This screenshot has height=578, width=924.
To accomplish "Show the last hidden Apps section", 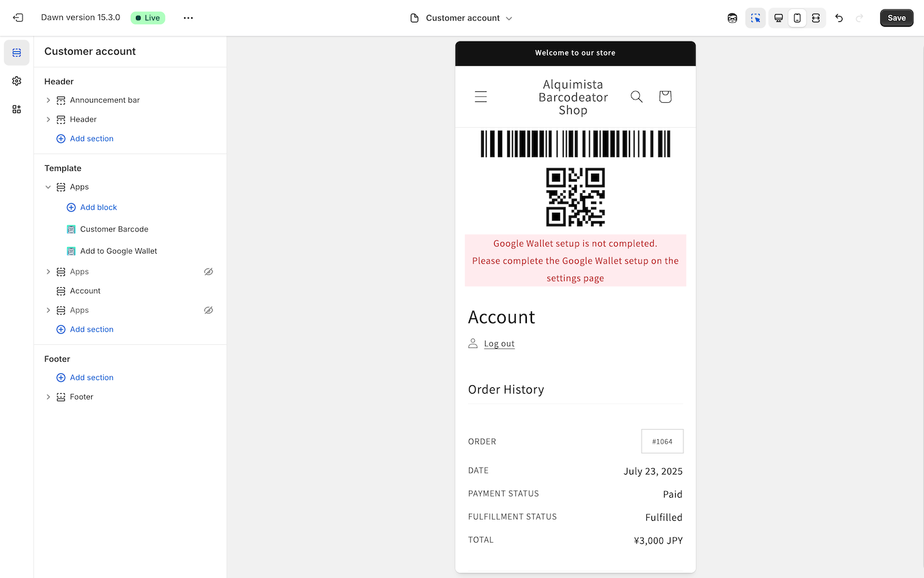I will click(x=209, y=310).
